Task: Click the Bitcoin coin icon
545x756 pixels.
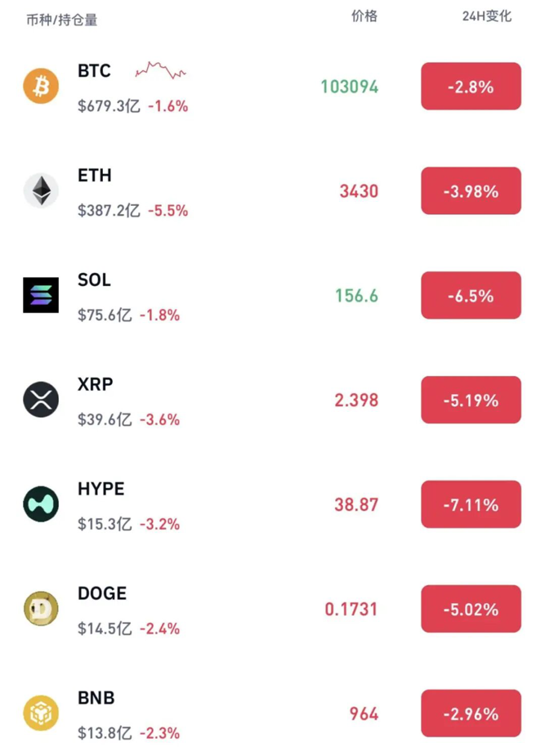Action: click(41, 86)
